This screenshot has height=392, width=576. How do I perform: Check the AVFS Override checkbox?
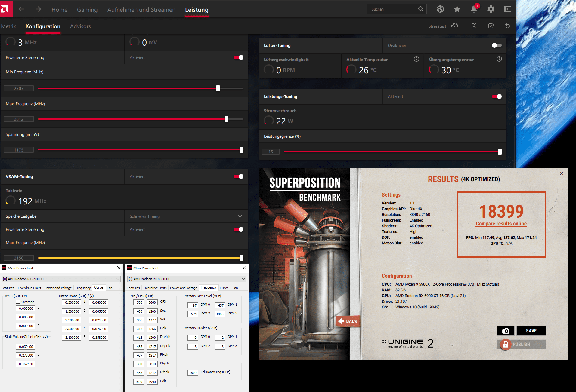(x=18, y=302)
